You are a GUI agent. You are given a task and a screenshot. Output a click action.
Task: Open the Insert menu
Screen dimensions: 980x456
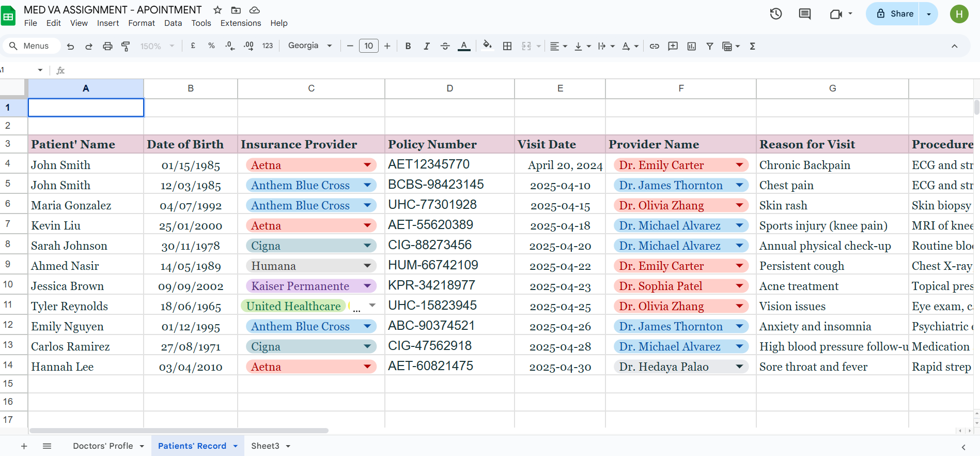tap(108, 23)
